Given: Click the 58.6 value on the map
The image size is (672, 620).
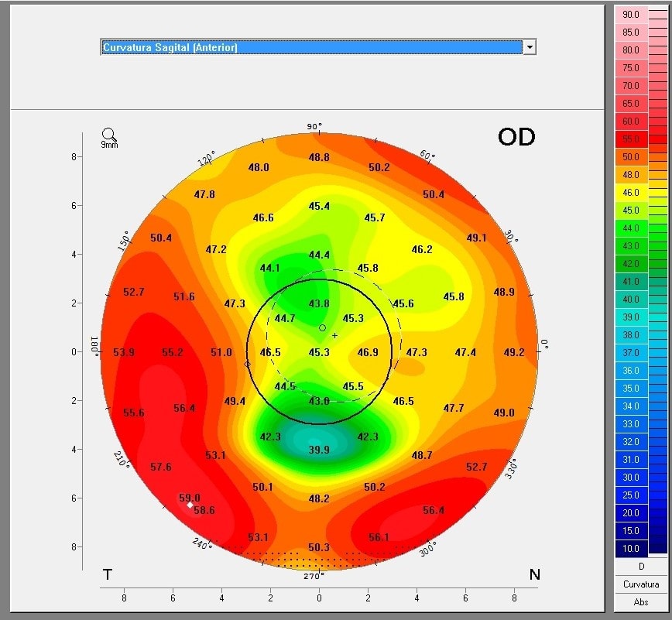Looking at the screenshot, I should point(204,510).
